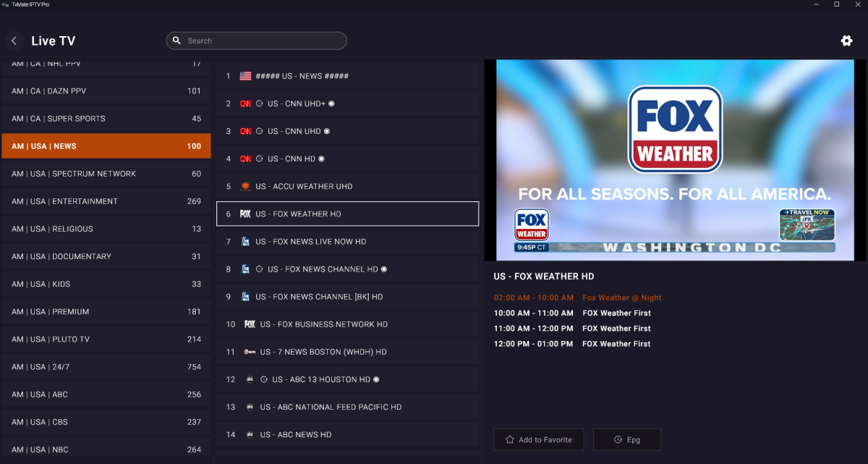
Task: Add Fox Weather to favorites
Action: [538, 439]
